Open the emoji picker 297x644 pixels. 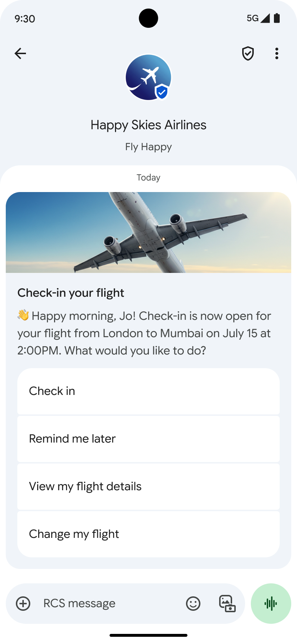(193, 603)
